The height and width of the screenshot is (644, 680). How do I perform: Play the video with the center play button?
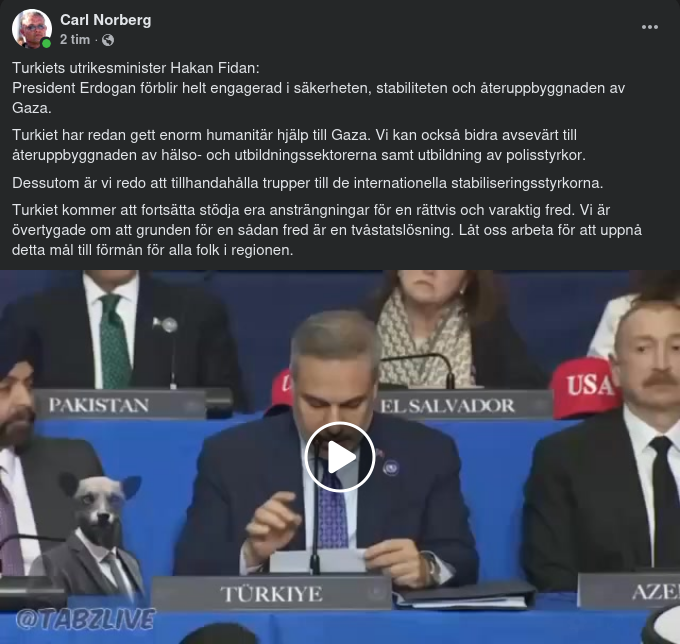point(339,457)
